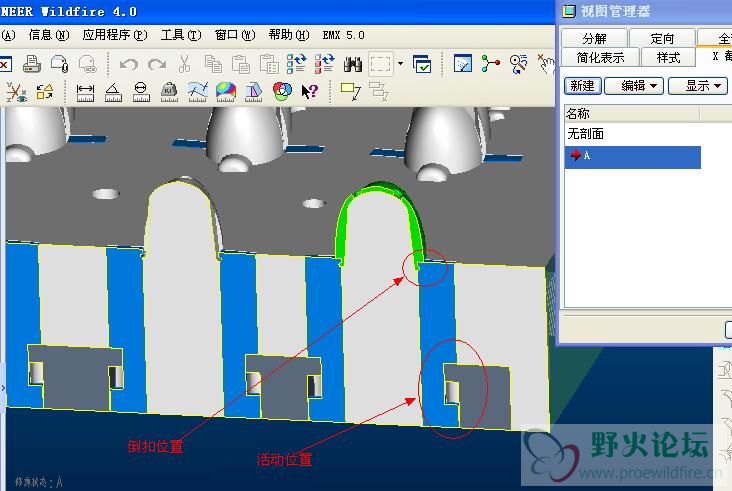Open the 编辑 dropdown button
Image resolution: width=732 pixels, height=491 pixels.
tap(633, 86)
